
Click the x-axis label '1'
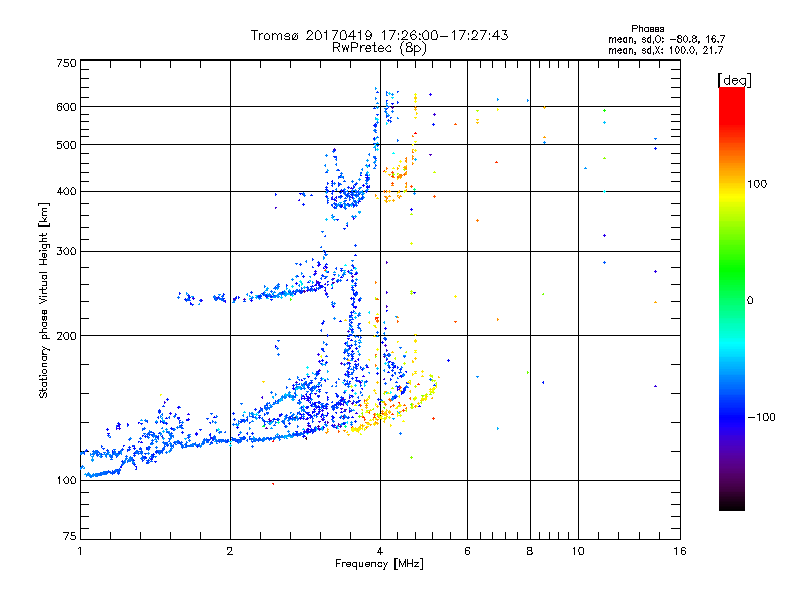pos(80,551)
